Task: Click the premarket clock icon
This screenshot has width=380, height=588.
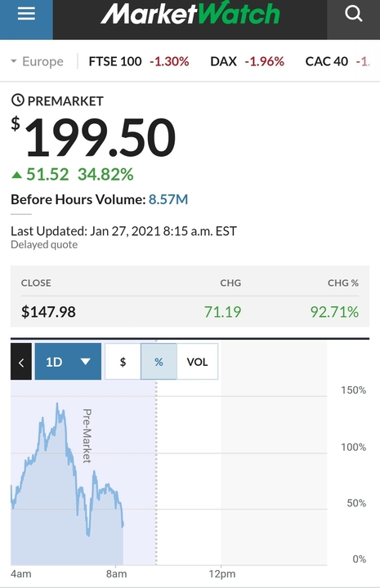Action: [x=18, y=100]
